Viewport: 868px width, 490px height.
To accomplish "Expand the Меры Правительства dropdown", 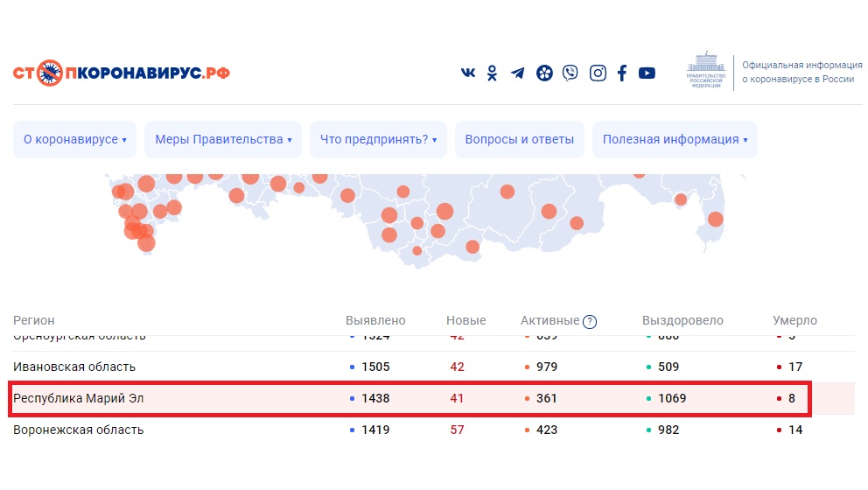I will click(223, 140).
